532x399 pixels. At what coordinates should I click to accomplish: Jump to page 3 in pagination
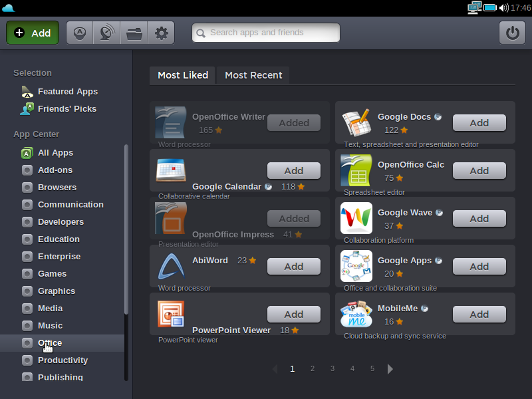tap(332, 368)
